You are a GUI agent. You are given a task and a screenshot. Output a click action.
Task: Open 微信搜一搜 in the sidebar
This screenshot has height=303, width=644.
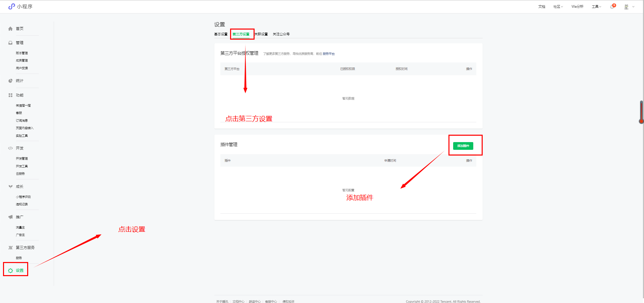coord(23,105)
